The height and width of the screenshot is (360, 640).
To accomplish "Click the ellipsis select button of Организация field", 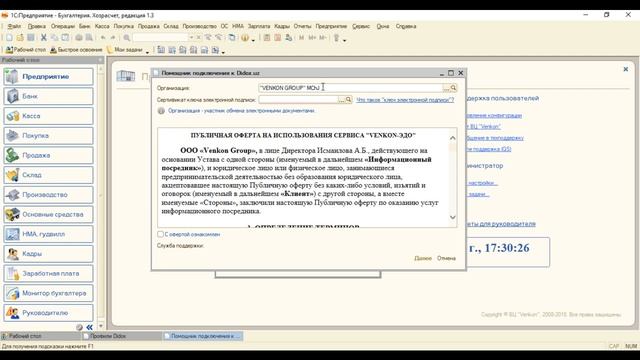I will tap(446, 88).
